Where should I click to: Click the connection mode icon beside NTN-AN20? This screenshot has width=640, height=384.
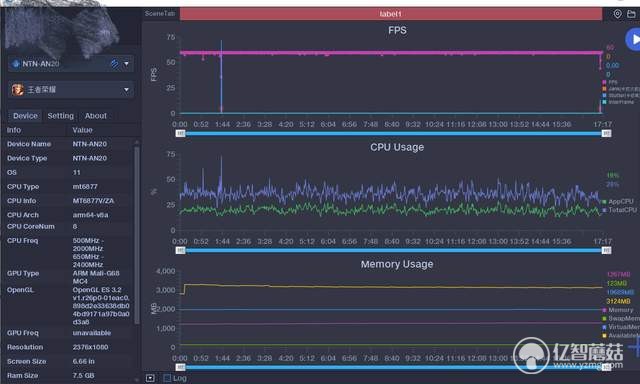coord(115,64)
